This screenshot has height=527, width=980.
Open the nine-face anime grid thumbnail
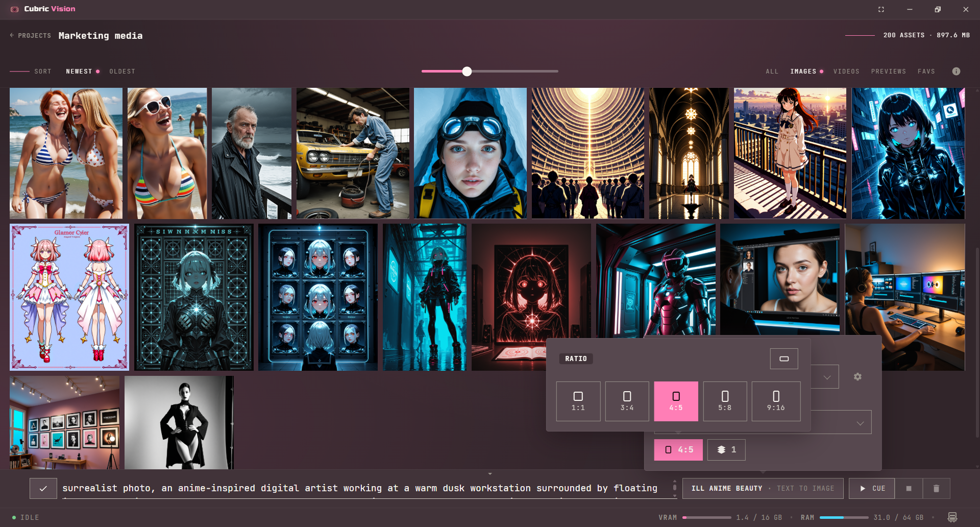point(318,297)
